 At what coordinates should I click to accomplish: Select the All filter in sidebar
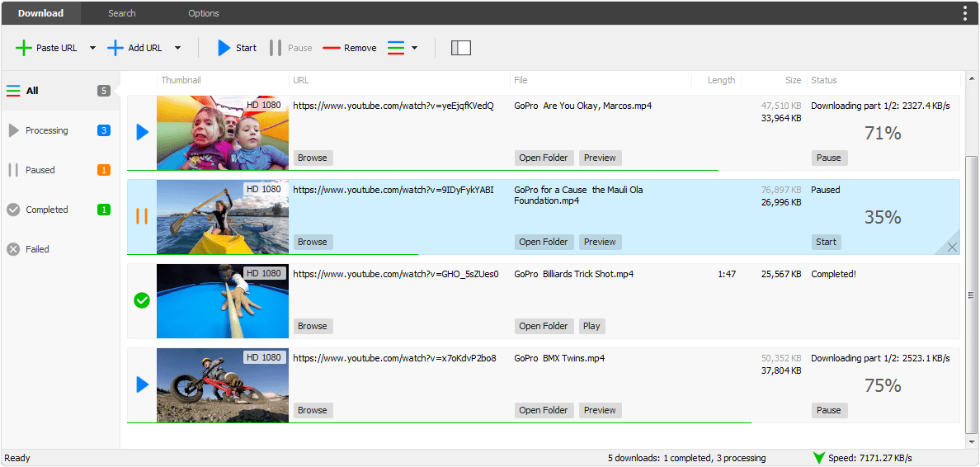point(59,91)
